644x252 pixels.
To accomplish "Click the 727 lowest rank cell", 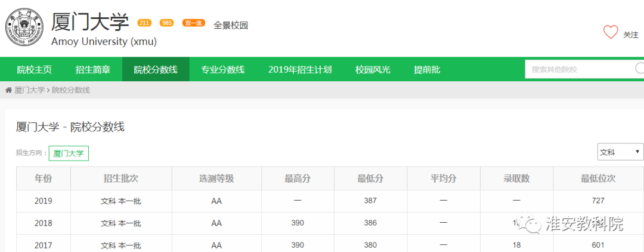I will tap(598, 201).
